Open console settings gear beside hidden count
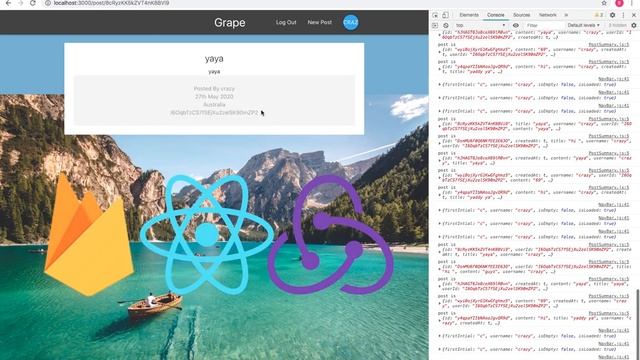 click(634, 25)
